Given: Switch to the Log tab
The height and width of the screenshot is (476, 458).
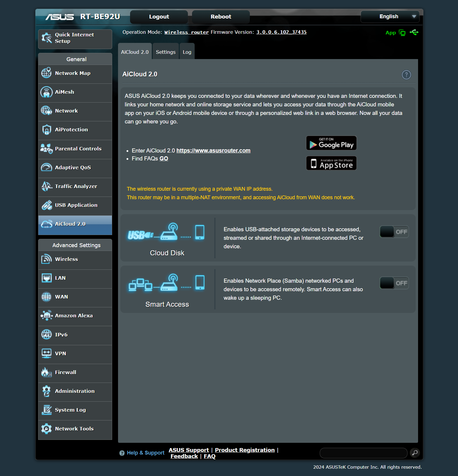Looking at the screenshot, I should (187, 52).
